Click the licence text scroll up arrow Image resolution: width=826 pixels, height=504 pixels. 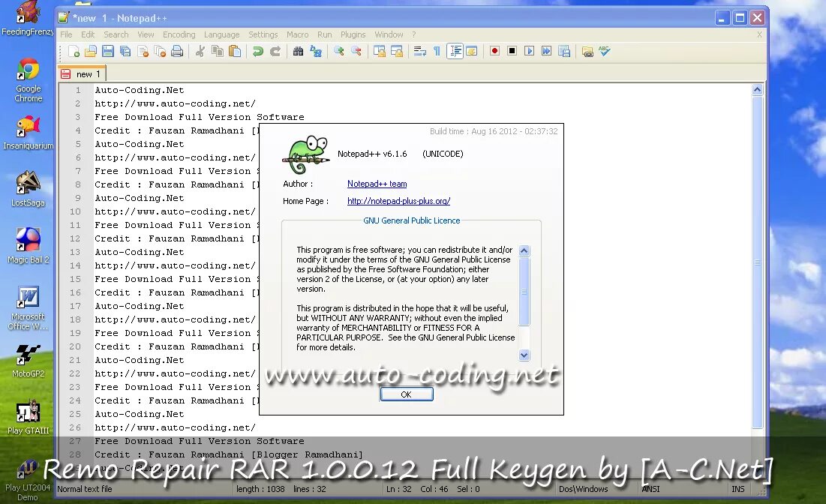(524, 250)
